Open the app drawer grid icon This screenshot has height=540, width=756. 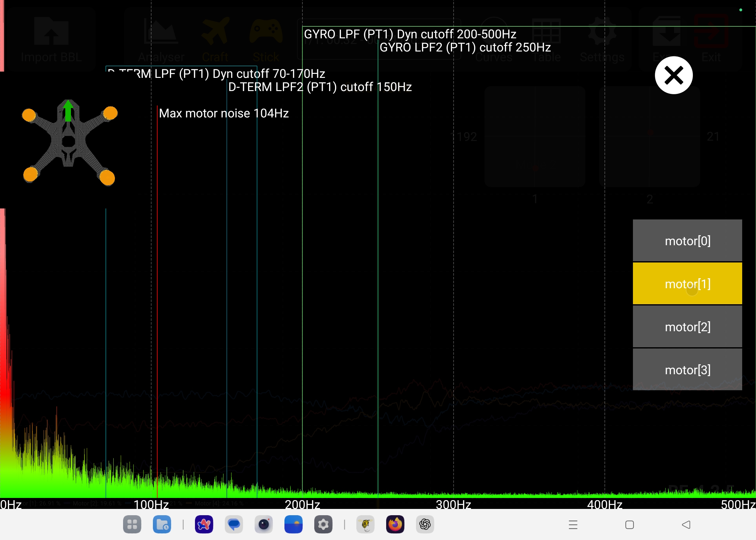[x=132, y=524]
